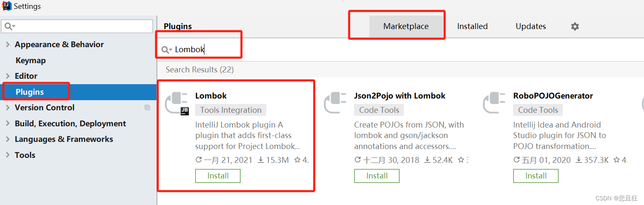Open Json2Pojo with Lombok title
Screen dimensions: 644x205
(x=400, y=96)
